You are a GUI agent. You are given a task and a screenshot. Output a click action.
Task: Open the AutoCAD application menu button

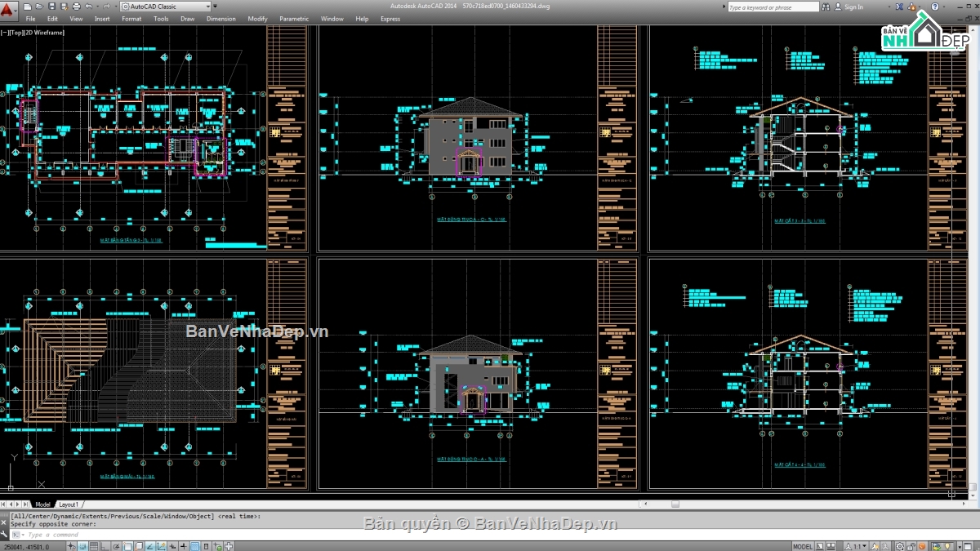point(9,10)
